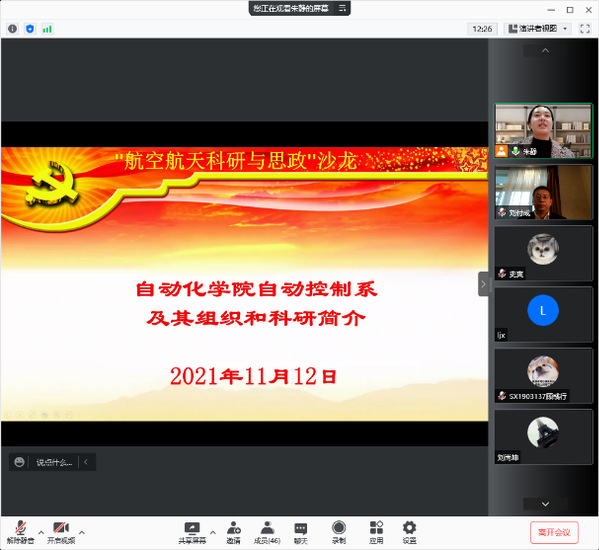Unmute the microphone
The width and height of the screenshot is (599, 550).
[20, 533]
